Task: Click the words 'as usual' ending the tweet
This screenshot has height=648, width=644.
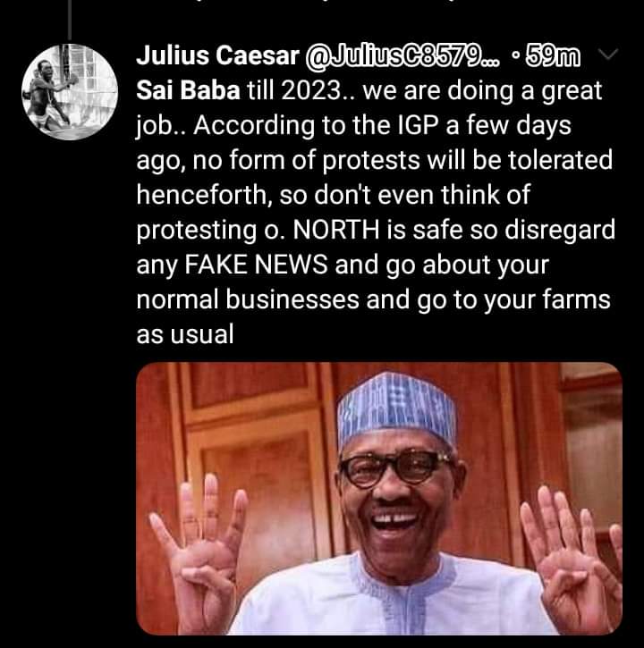Action: pyautogui.click(x=184, y=336)
